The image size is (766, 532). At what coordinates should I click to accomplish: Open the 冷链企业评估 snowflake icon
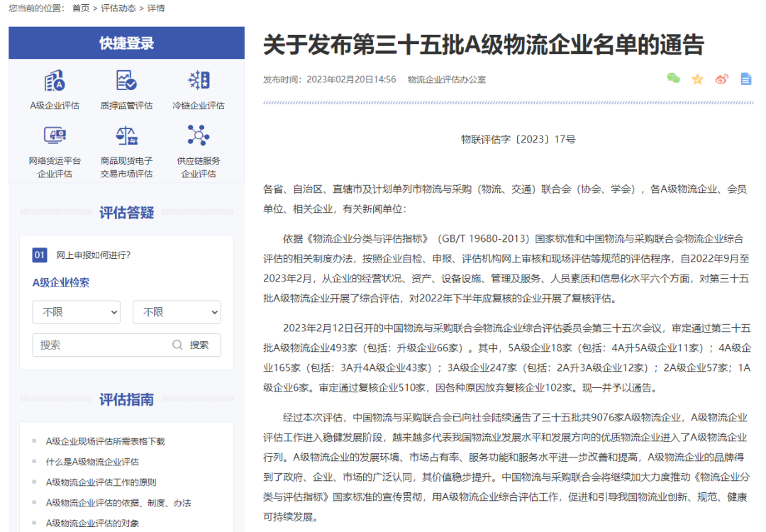point(199,80)
